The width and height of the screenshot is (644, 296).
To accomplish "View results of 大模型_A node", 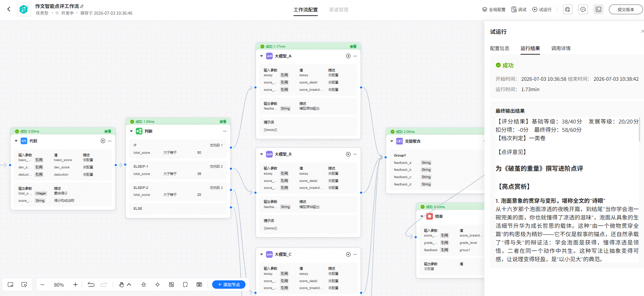I will (x=353, y=47).
